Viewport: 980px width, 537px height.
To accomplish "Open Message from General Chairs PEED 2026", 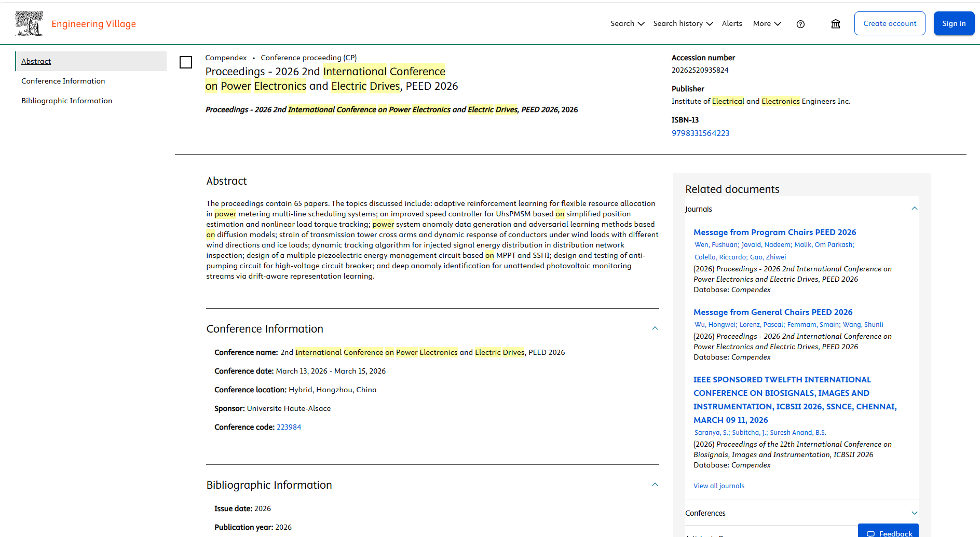I will (773, 312).
